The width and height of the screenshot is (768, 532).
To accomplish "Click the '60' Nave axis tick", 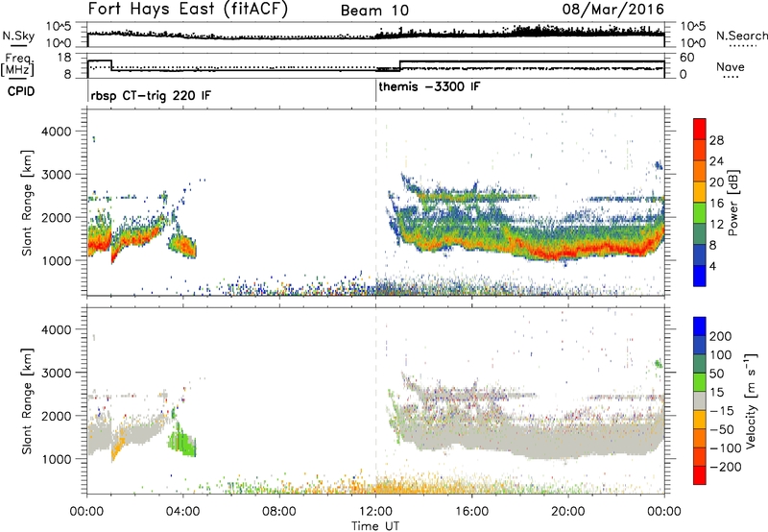I will tap(687, 58).
